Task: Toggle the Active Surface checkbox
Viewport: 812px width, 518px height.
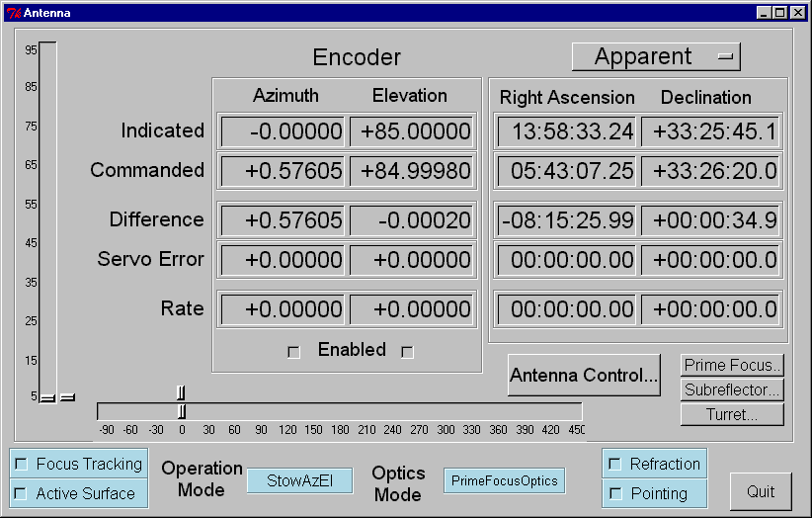Action: [21, 493]
